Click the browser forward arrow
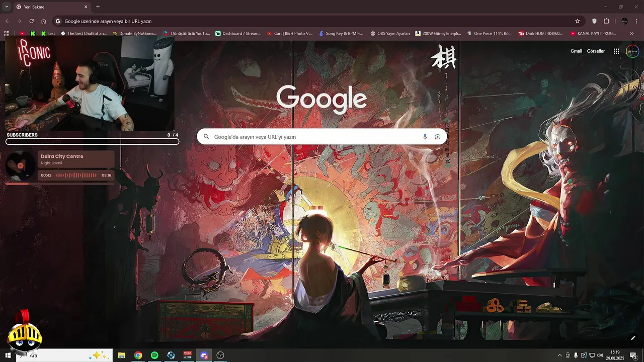The image size is (644, 362). tap(19, 21)
